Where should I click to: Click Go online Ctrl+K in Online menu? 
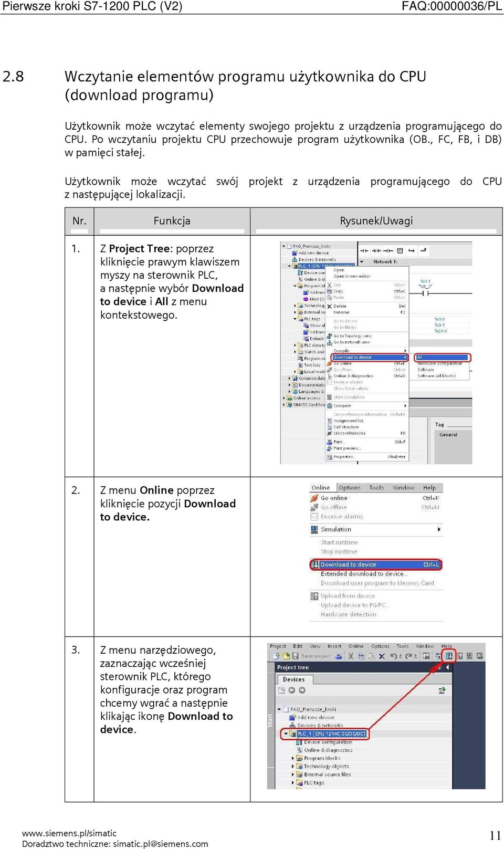click(376, 498)
